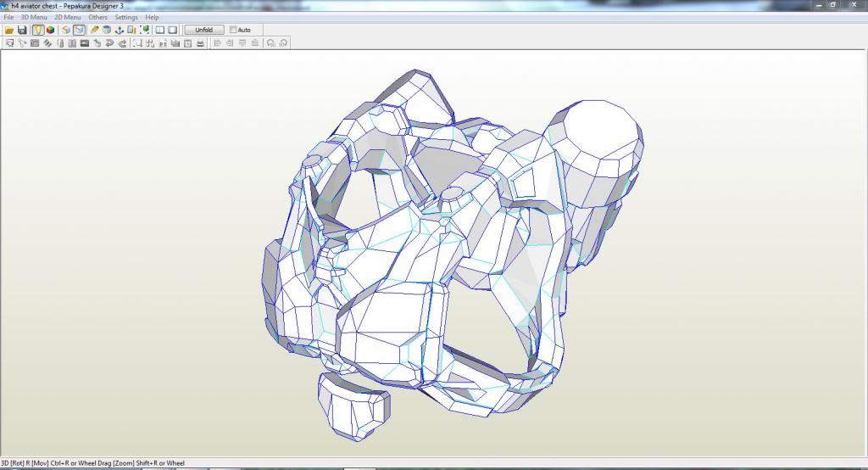
Task: Click the anchor icon in the toolbar
Action: pos(119,30)
